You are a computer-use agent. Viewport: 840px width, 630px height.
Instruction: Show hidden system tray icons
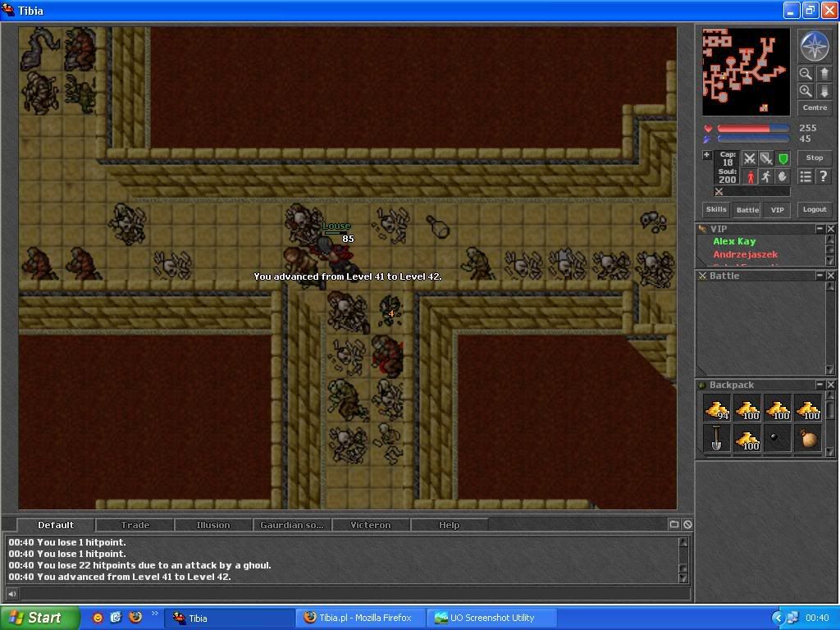778,618
